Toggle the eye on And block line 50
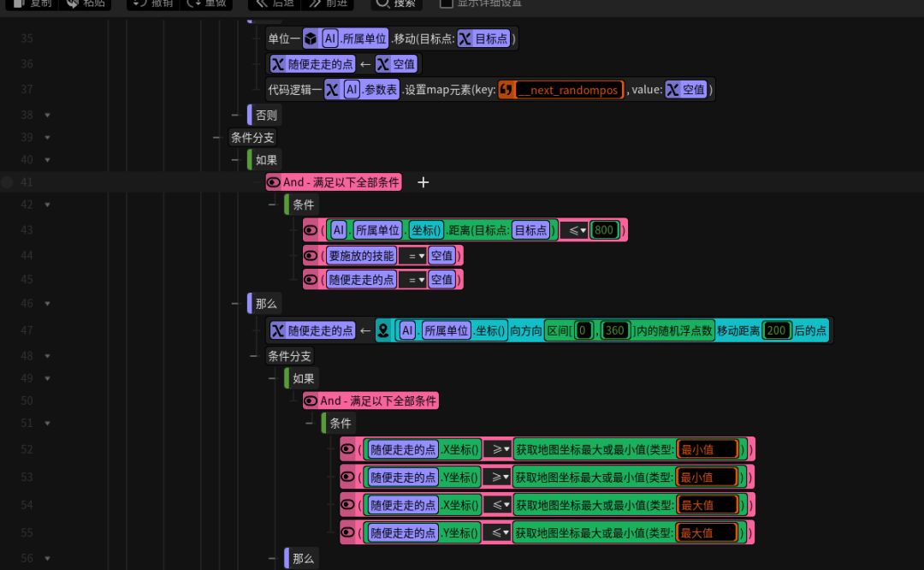924x570 pixels. click(x=311, y=401)
